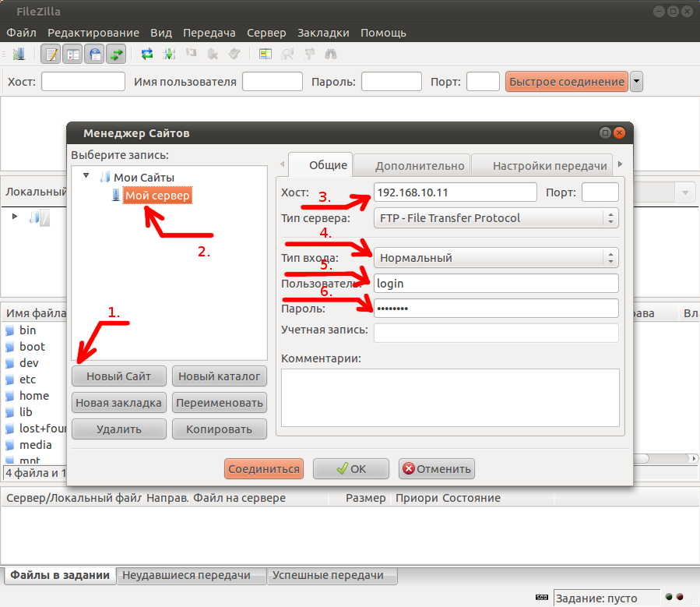Click the disconnect from server icon

[213, 55]
